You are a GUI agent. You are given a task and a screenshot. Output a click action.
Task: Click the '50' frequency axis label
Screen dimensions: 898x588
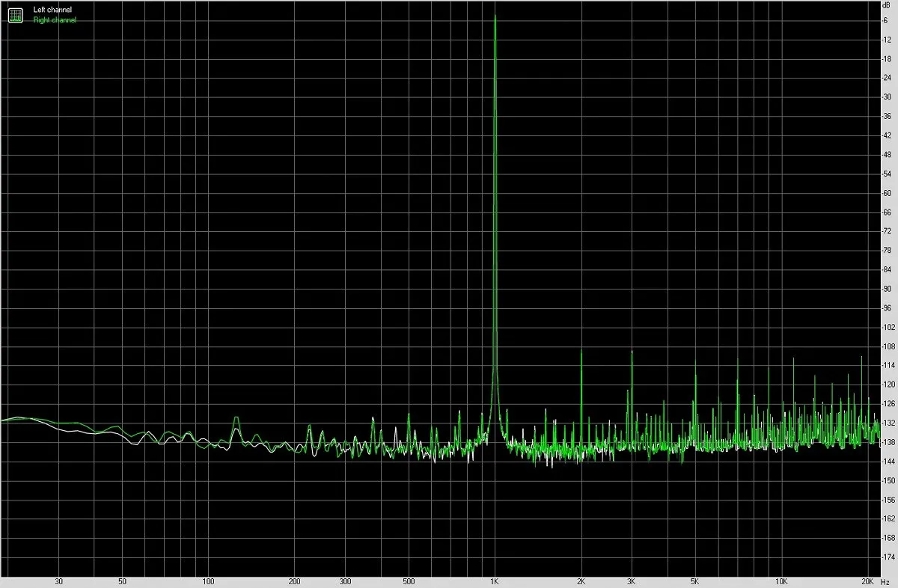click(122, 581)
